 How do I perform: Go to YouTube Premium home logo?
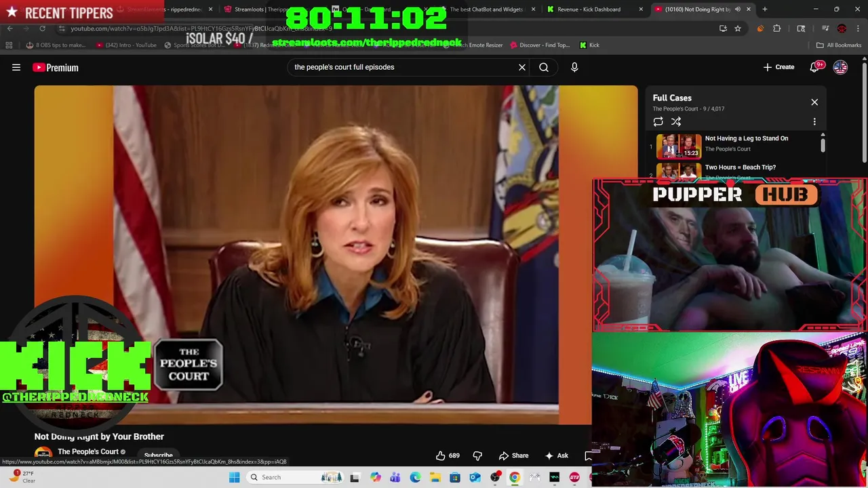tap(56, 67)
